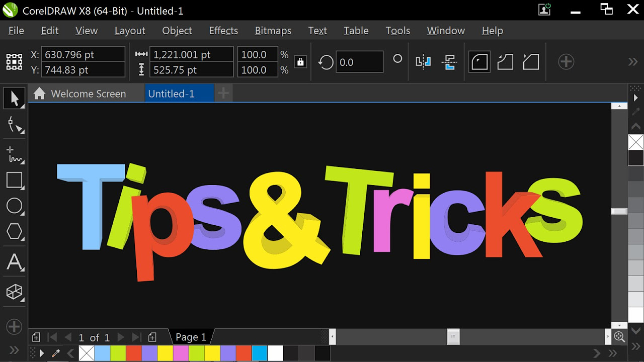
Task: Click the horizontal scrollbar thumb
Action: [453, 337]
